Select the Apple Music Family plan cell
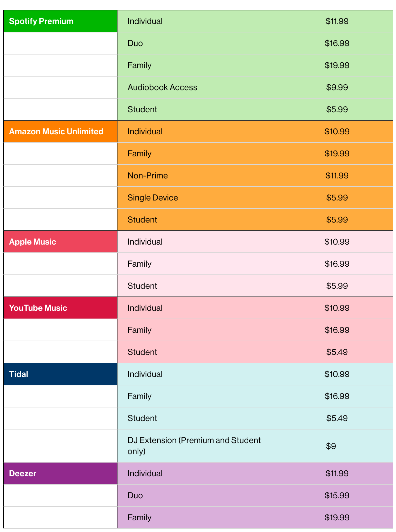Screen dimensions: 396x532 [x=140, y=264]
